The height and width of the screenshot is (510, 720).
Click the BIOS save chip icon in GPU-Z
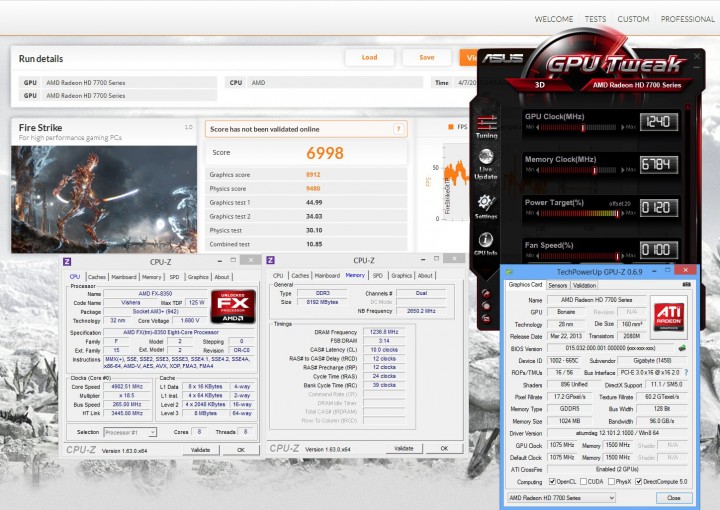[682, 348]
